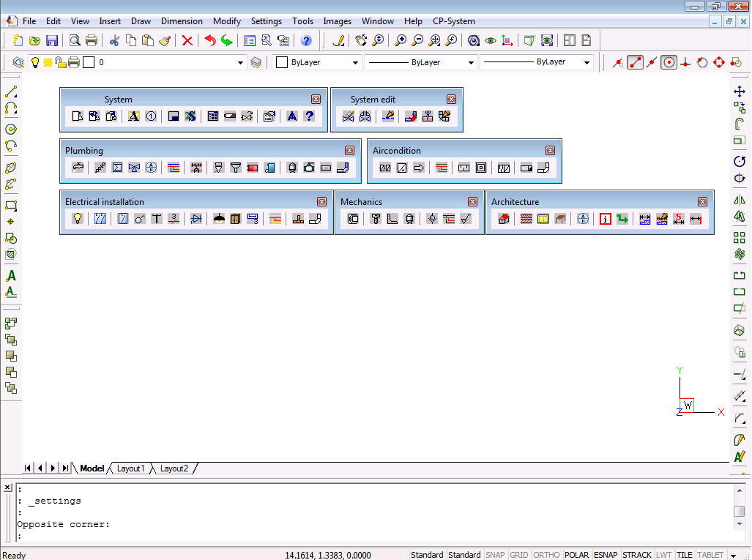This screenshot has width=752, height=560.
Task: Jump to last layout tab arrow
Action: 65,468
